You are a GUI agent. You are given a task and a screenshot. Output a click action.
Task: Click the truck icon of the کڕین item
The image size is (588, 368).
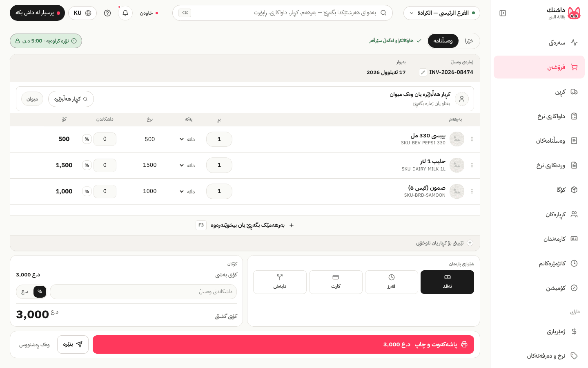click(x=574, y=92)
